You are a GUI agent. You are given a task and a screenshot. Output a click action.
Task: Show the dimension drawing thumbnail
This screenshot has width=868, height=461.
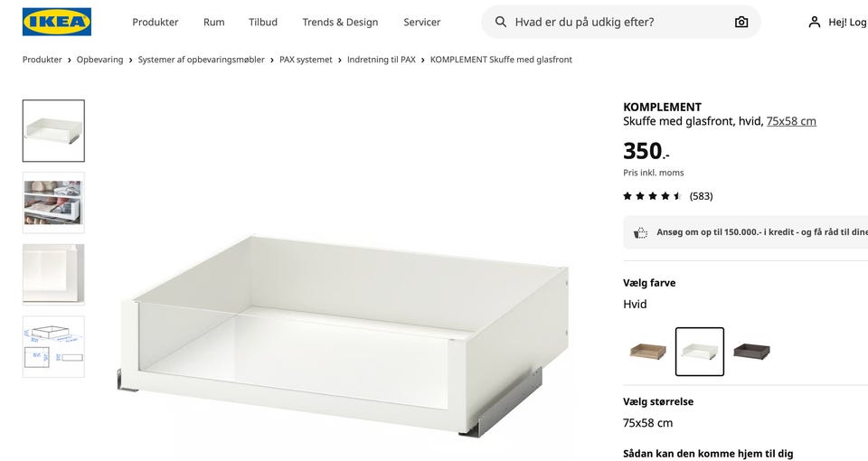click(53, 346)
